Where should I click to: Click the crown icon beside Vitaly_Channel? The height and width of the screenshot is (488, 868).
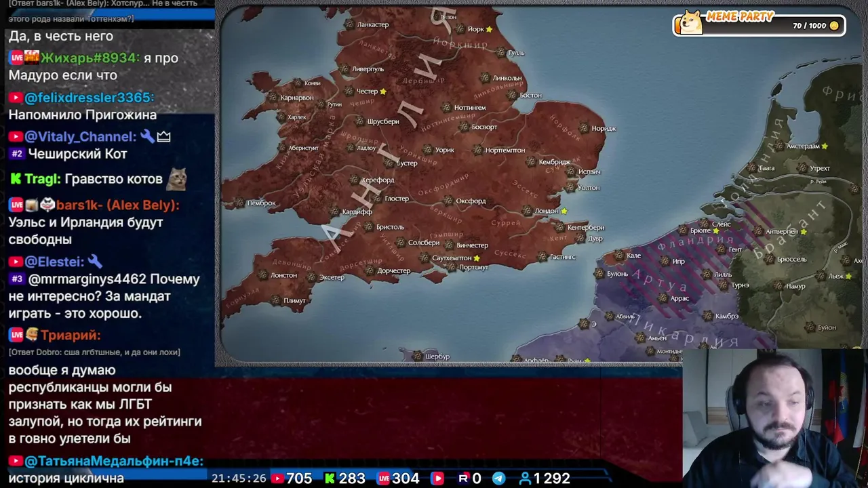pyautogui.click(x=163, y=137)
